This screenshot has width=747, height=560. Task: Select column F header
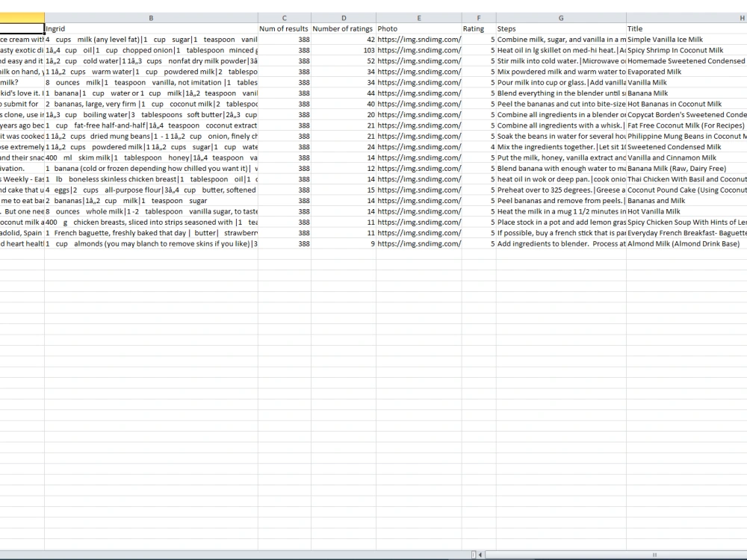(x=479, y=18)
